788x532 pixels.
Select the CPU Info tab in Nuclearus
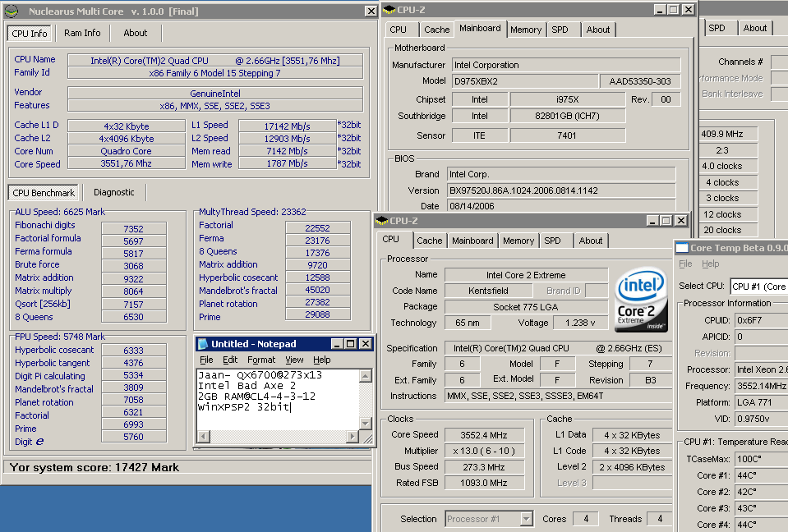[x=30, y=34]
